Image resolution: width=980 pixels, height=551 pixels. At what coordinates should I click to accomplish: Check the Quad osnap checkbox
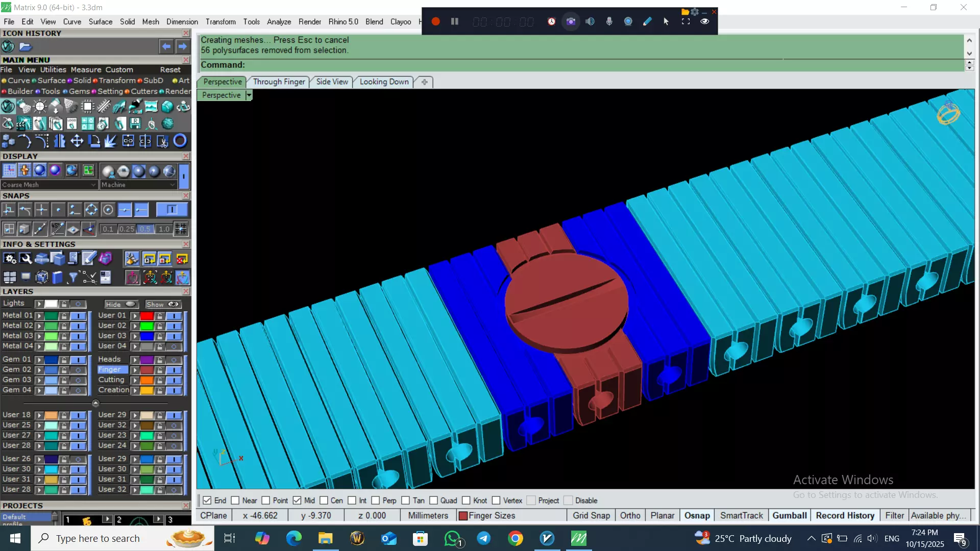tap(433, 500)
